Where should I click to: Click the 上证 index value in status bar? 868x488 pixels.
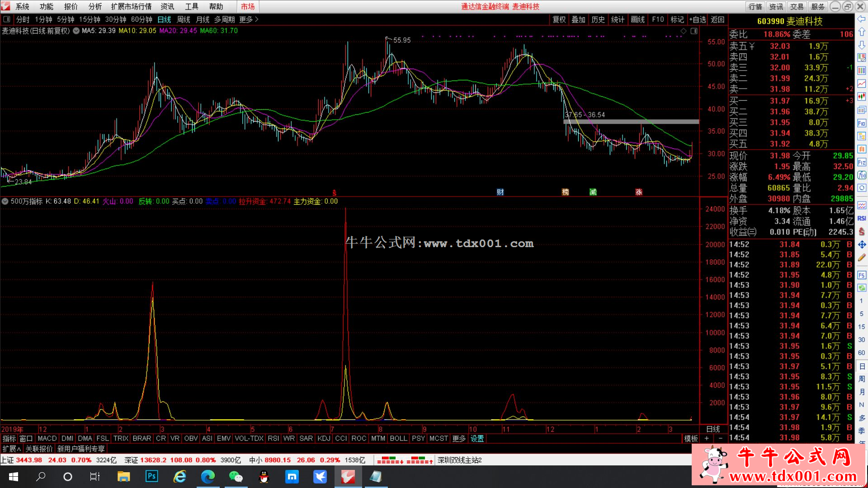[x=29, y=460]
